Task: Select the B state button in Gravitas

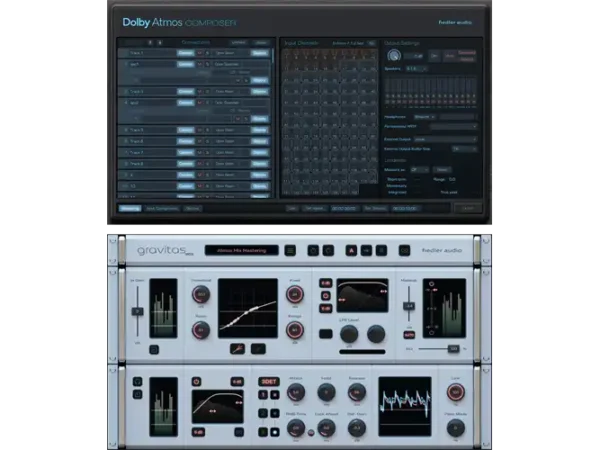Action: click(x=381, y=251)
